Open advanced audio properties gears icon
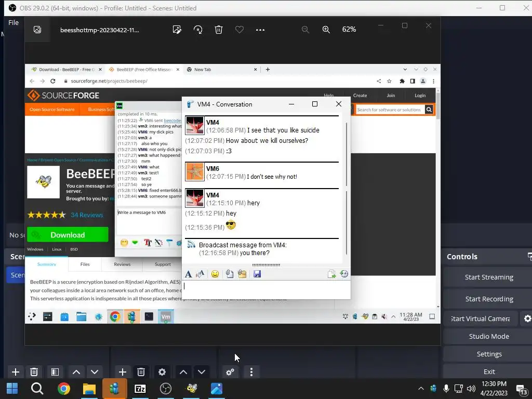Screen dimensions: 532x399 (230, 372)
